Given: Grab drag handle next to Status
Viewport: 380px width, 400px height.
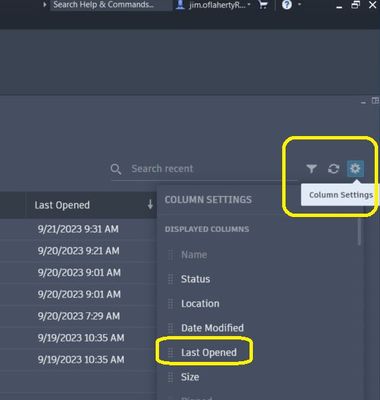Looking at the screenshot, I should point(171,279).
